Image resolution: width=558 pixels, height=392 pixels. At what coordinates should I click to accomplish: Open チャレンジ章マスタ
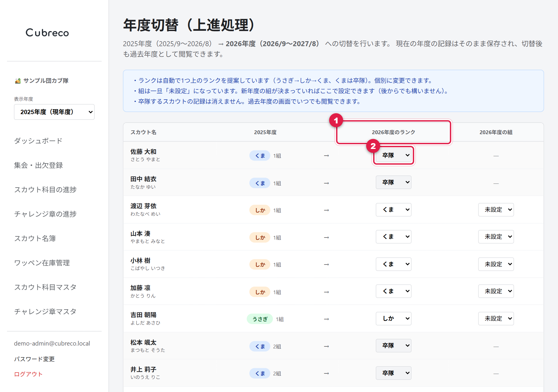click(45, 312)
